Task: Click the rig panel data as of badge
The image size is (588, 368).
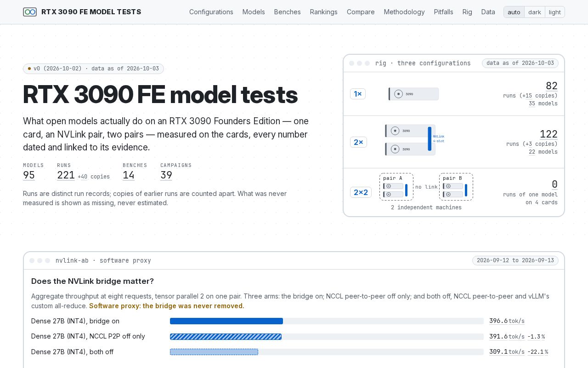Action: tap(520, 63)
